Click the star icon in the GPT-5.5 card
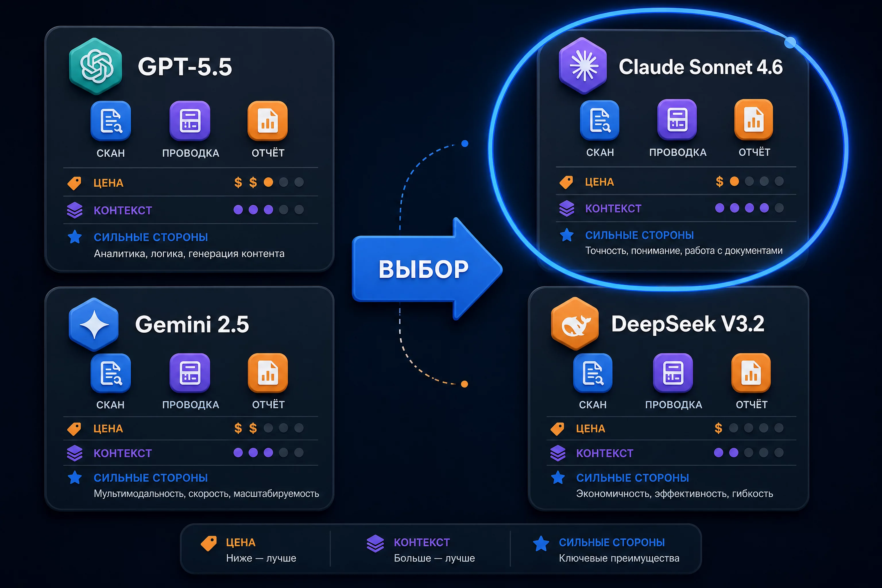The height and width of the screenshot is (588, 882). (x=75, y=237)
